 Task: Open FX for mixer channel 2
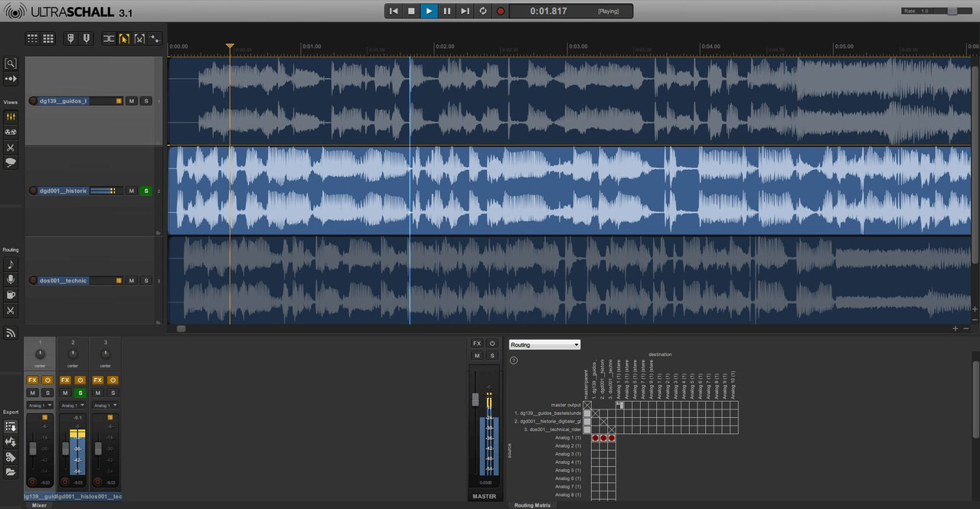coord(65,380)
